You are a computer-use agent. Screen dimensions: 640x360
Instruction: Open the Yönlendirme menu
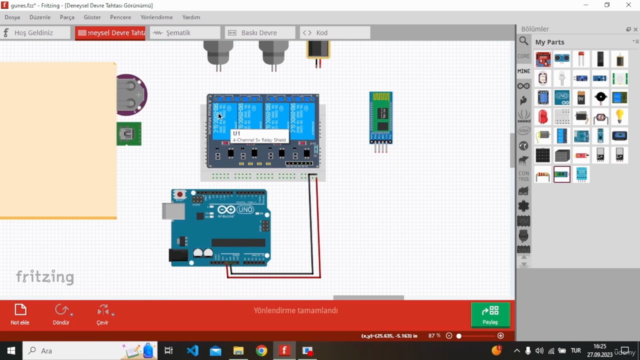pos(157,17)
